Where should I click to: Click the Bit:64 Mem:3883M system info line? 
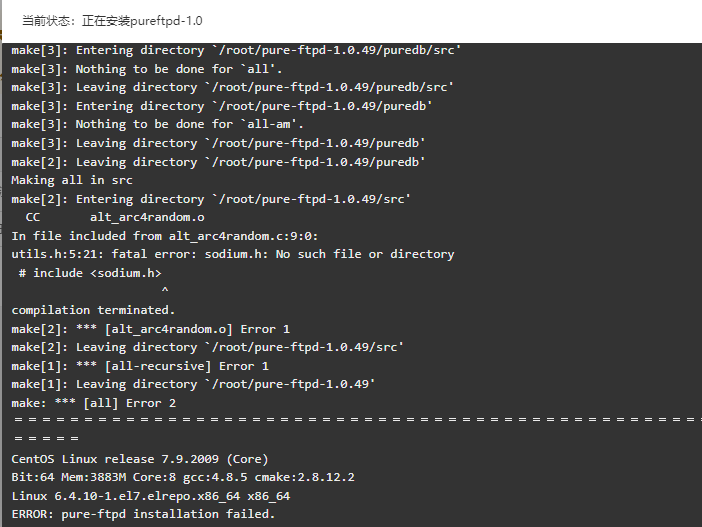[182, 477]
